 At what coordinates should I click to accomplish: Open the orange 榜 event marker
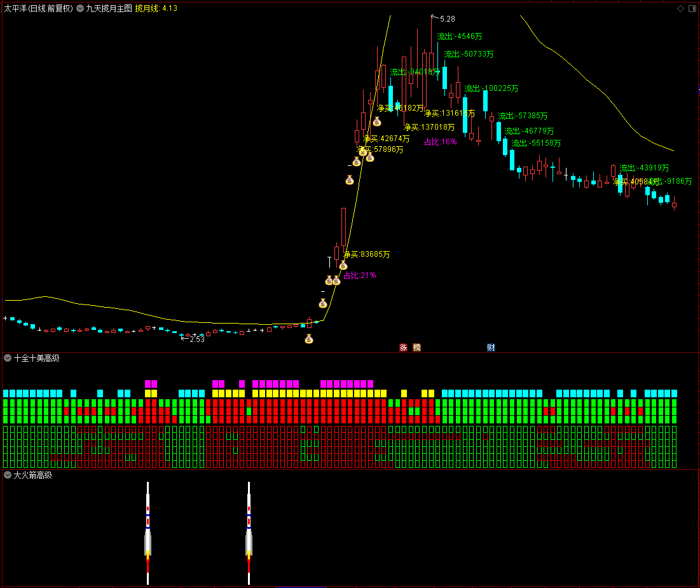point(417,347)
